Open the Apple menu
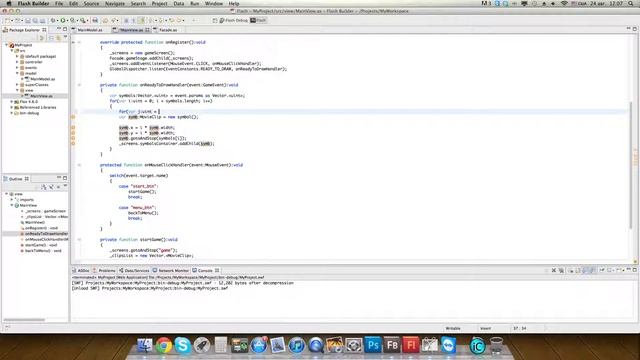The width and height of the screenshot is (640, 360). [9, 4]
